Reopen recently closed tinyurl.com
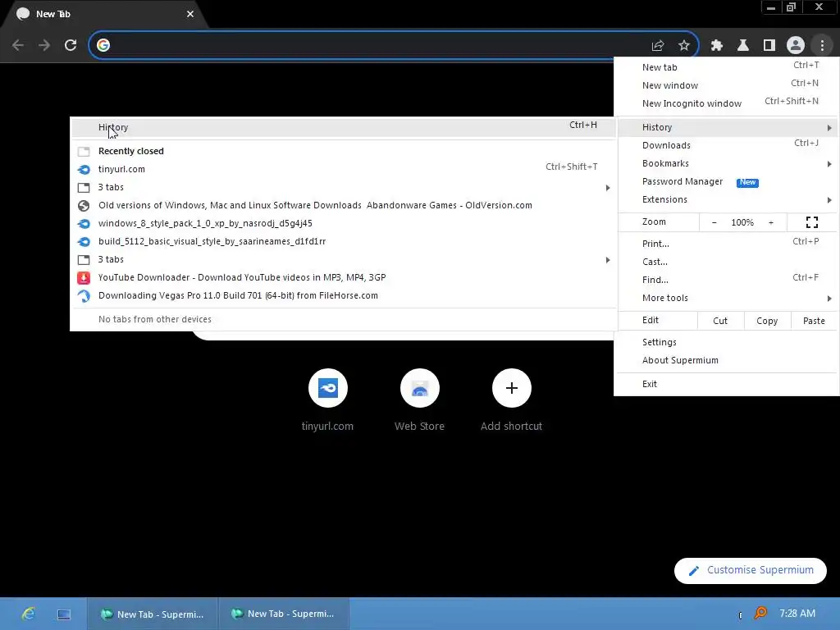The image size is (840, 630). coord(343,169)
